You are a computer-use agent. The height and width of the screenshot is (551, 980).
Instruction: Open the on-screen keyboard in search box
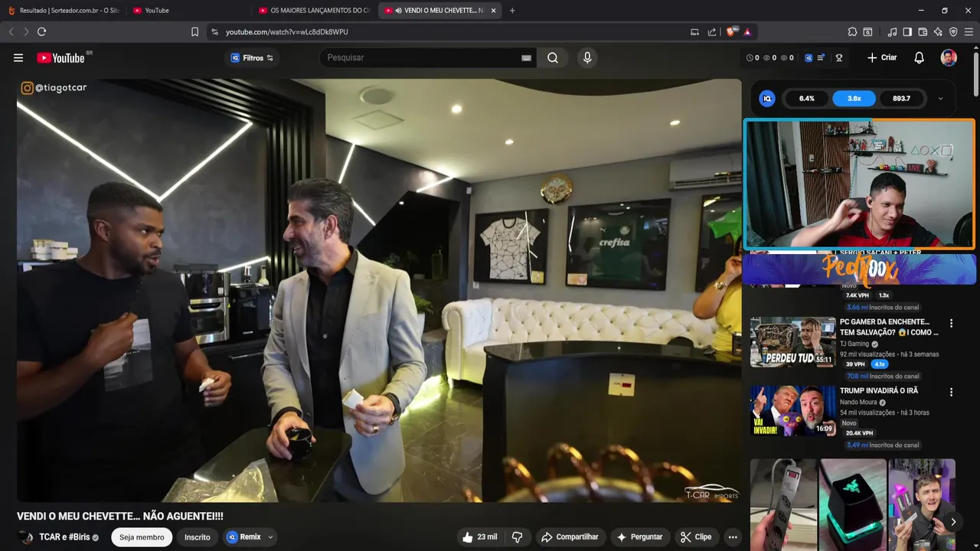[x=527, y=58]
